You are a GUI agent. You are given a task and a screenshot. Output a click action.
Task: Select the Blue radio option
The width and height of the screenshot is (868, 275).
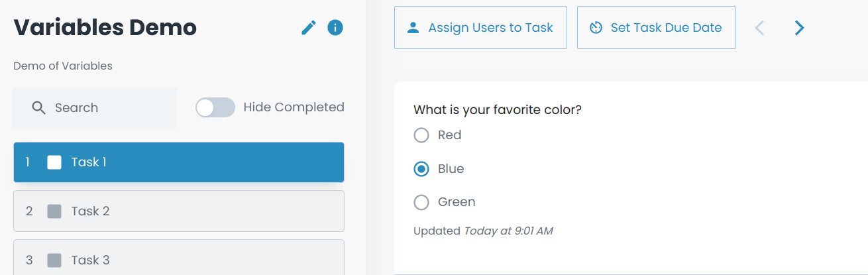421,169
